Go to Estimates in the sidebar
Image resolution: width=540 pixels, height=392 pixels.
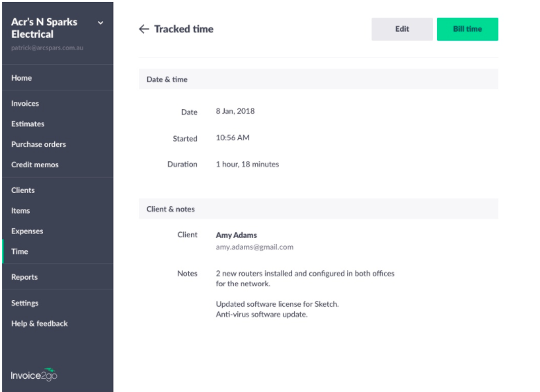28,124
